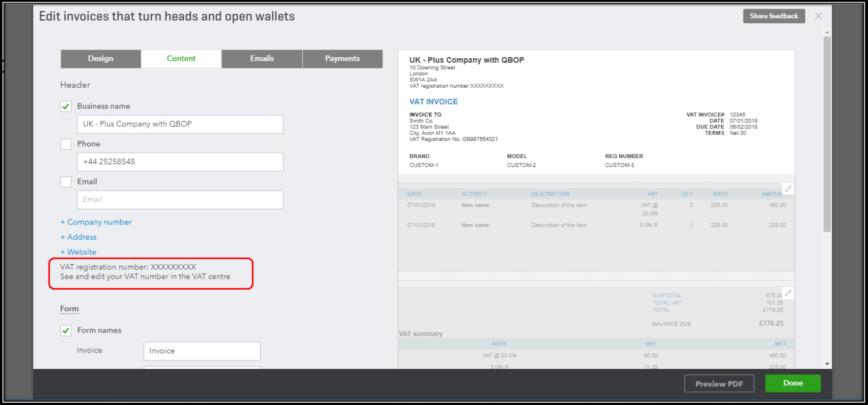Click the Done button
This screenshot has width=868, height=405.
pyautogui.click(x=792, y=383)
